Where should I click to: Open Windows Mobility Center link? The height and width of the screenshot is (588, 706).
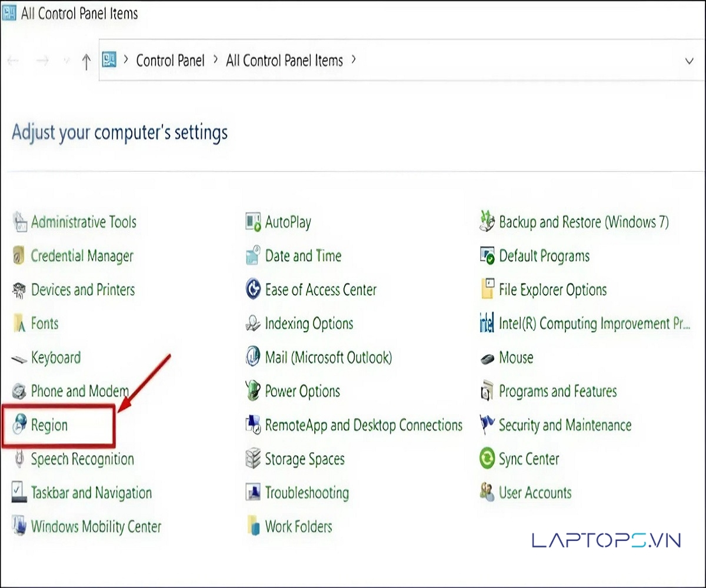coord(96,527)
